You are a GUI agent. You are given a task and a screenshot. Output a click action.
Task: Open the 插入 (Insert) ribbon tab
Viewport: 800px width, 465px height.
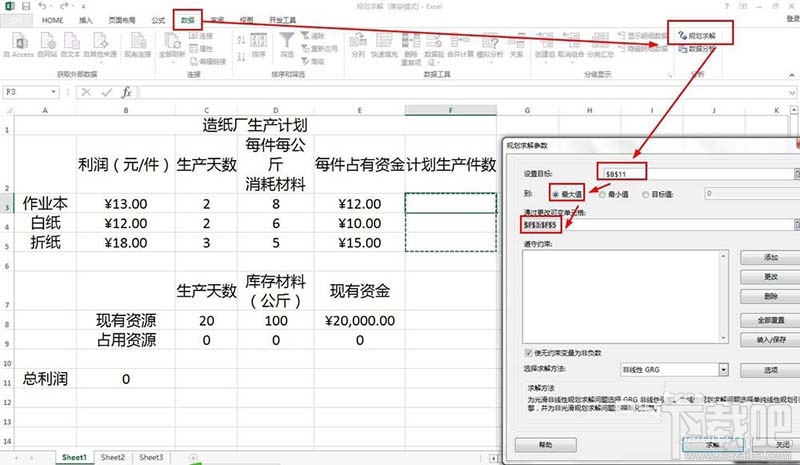click(86, 20)
